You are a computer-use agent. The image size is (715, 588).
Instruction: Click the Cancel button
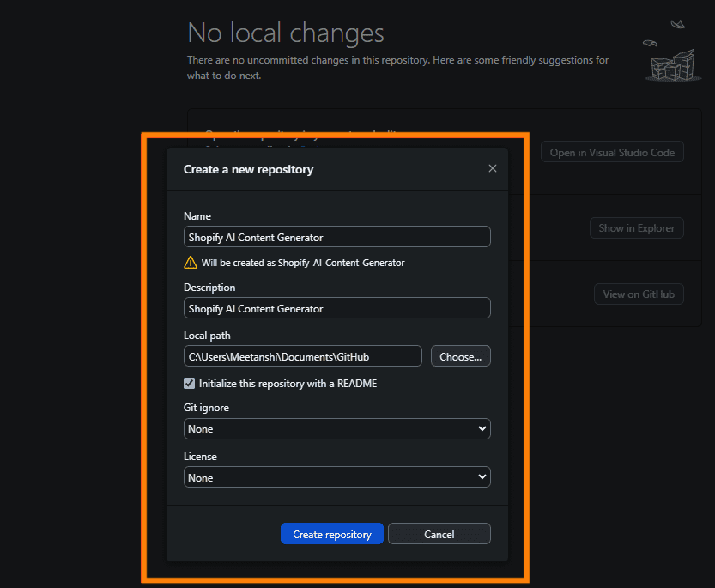439,534
